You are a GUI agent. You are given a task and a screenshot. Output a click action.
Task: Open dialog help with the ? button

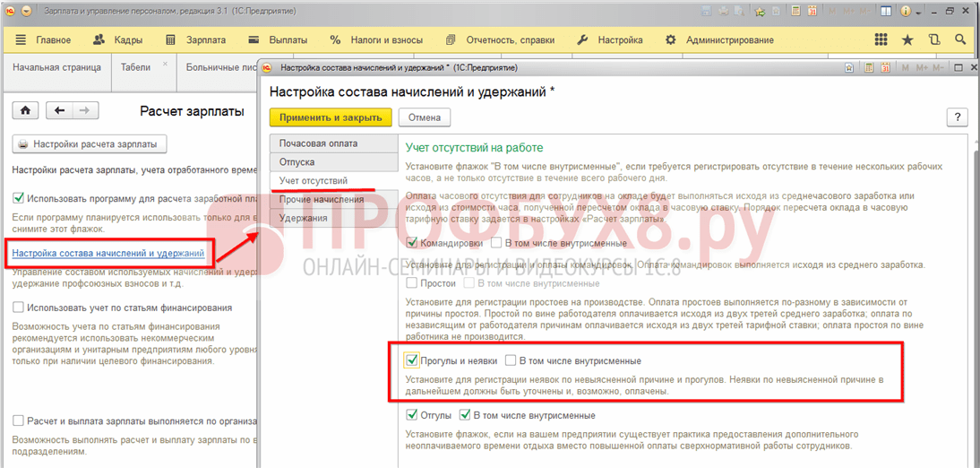tap(957, 117)
